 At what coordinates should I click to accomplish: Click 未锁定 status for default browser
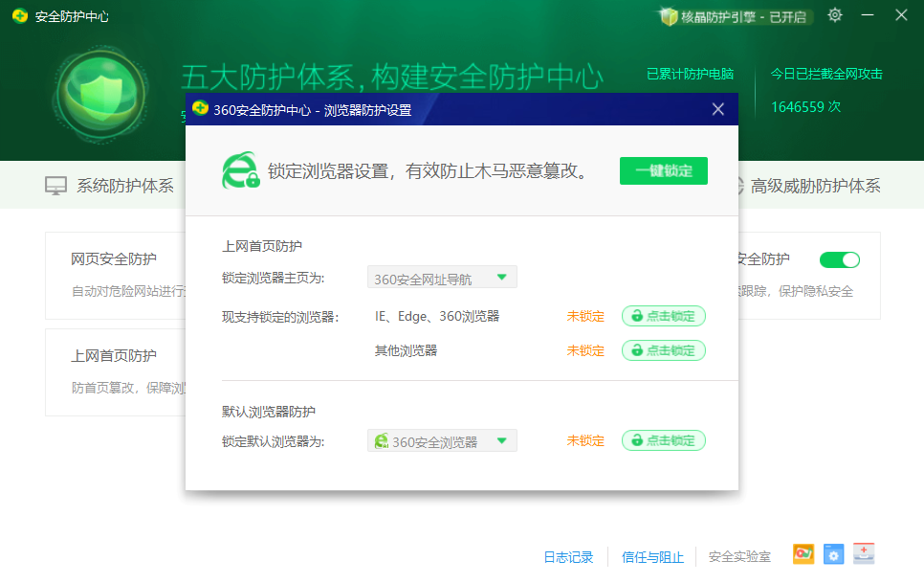585,441
